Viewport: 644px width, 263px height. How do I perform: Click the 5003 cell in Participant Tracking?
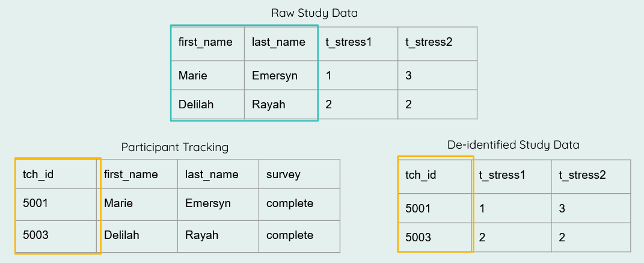tap(57, 237)
